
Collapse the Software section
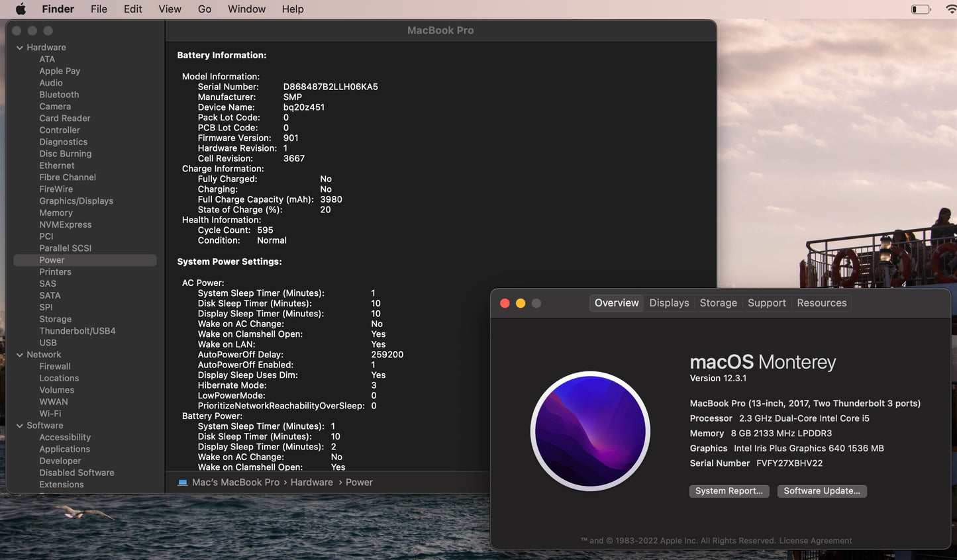(x=20, y=426)
